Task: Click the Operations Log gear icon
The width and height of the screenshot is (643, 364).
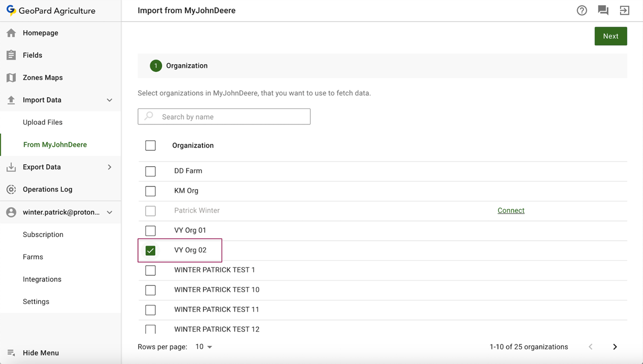Action: coord(11,189)
